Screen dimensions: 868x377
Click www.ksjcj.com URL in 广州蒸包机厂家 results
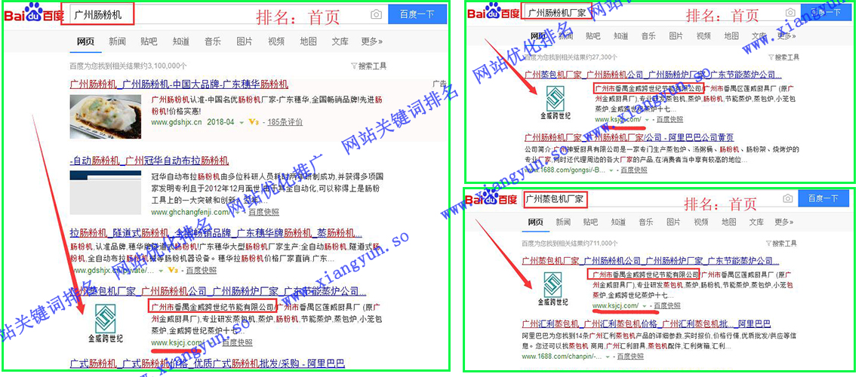[x=616, y=305]
